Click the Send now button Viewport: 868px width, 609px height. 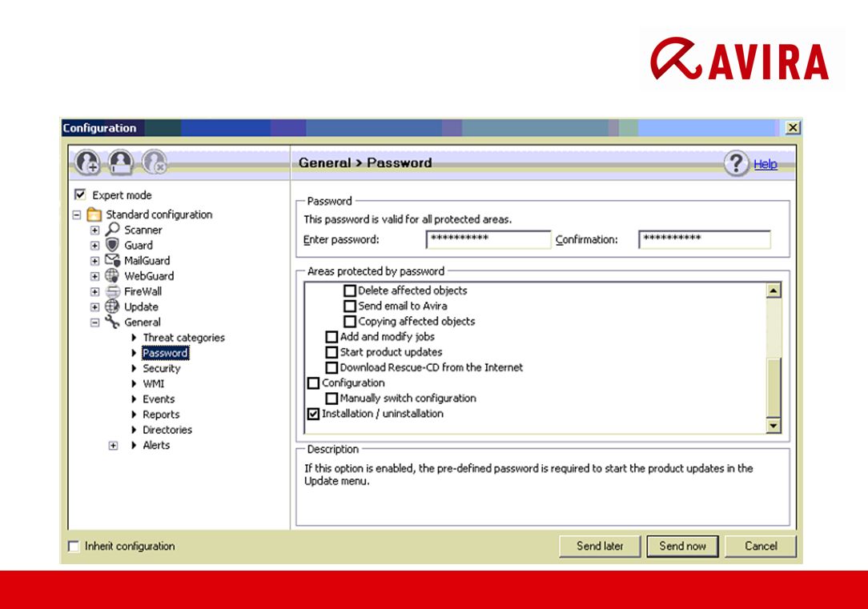[682, 546]
